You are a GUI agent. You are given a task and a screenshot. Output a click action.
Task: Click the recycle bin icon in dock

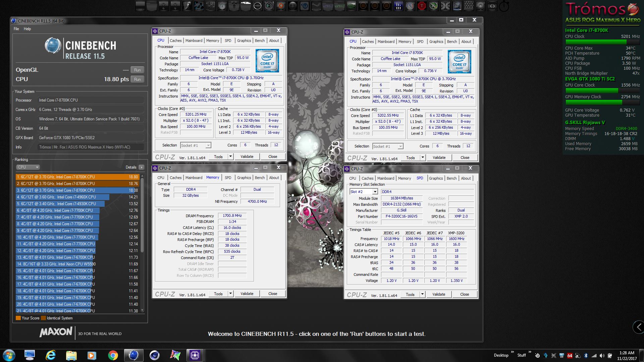492,6
